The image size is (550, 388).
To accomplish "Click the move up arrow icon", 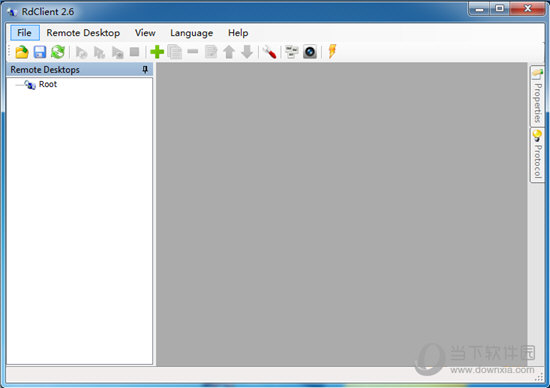I will (x=229, y=52).
